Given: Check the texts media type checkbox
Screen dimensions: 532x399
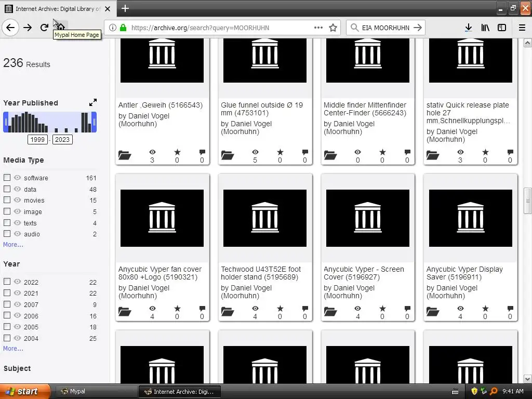Looking at the screenshot, I should 7,222.
